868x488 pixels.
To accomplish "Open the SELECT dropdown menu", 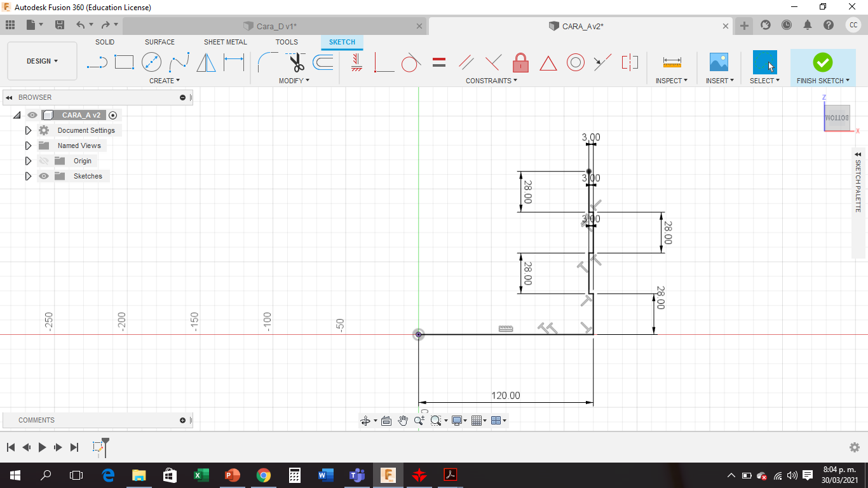I will click(x=764, y=81).
